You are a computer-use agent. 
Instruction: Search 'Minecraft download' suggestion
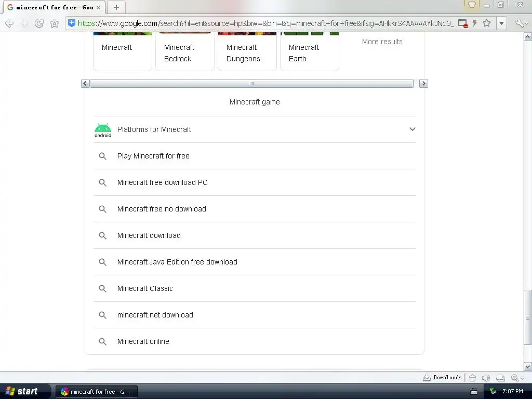[x=255, y=235]
